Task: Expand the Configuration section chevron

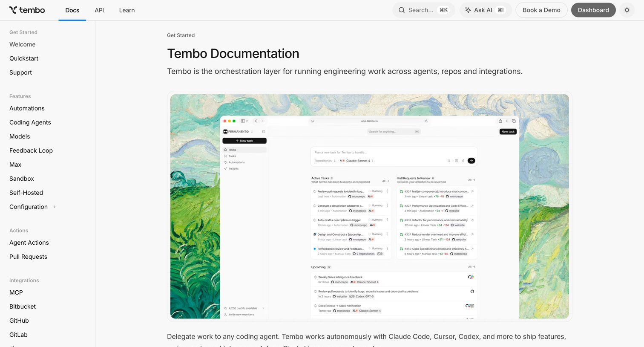Action: pos(55,207)
